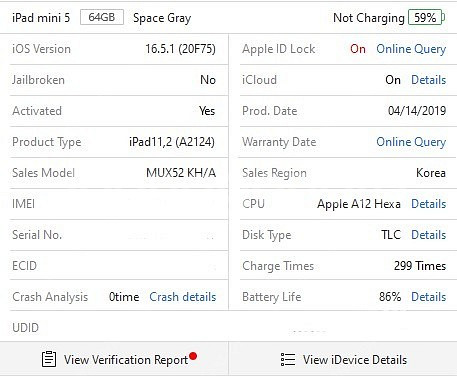Click the iPad mini 5 device name

(x=41, y=17)
